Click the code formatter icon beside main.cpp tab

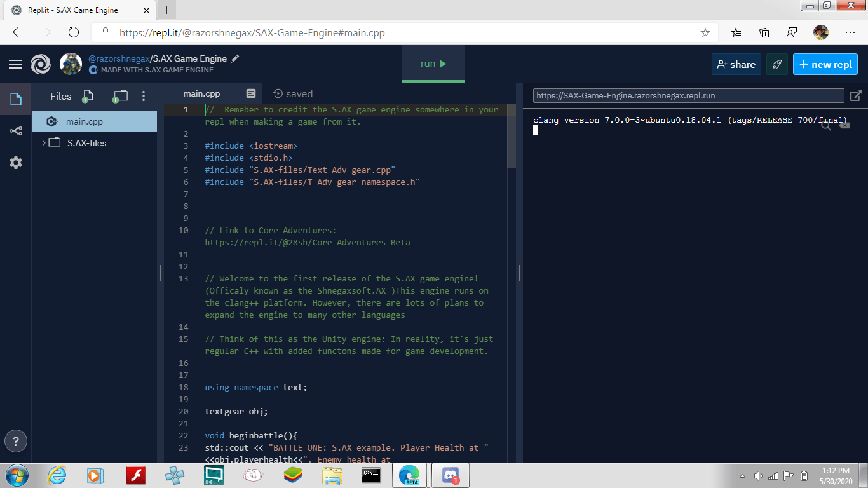tap(251, 93)
